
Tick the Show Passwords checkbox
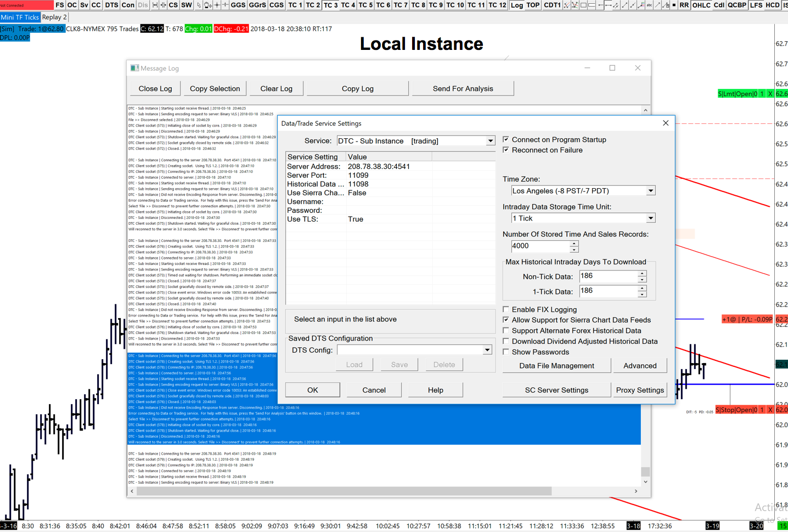coord(506,352)
